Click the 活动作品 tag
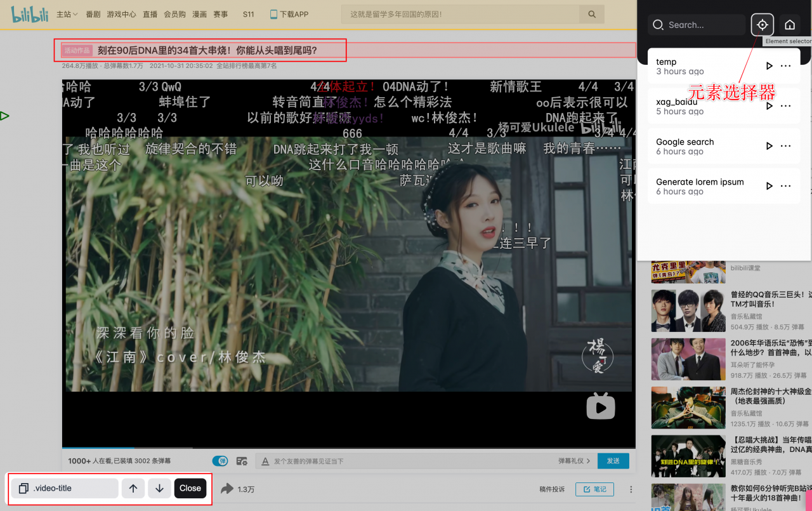The height and width of the screenshot is (511, 812). click(77, 50)
